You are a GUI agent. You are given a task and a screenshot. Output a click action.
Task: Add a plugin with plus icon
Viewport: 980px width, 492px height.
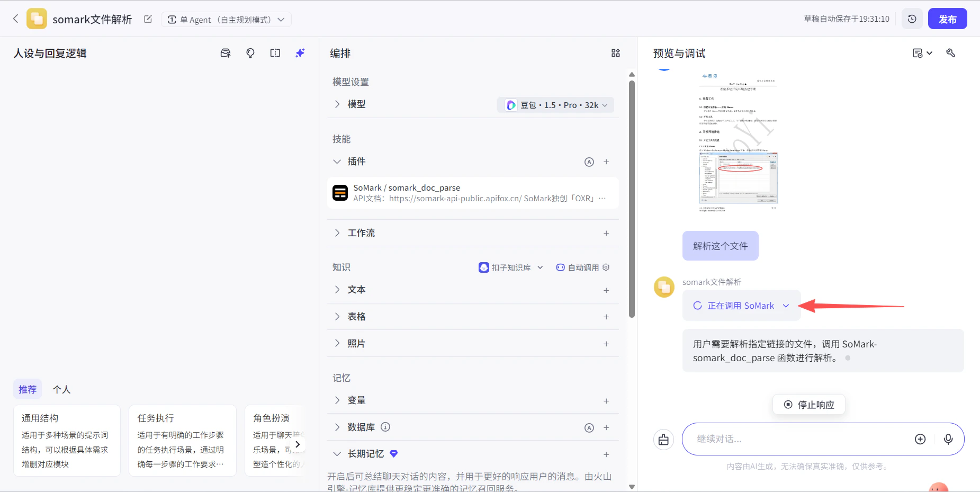pos(606,162)
